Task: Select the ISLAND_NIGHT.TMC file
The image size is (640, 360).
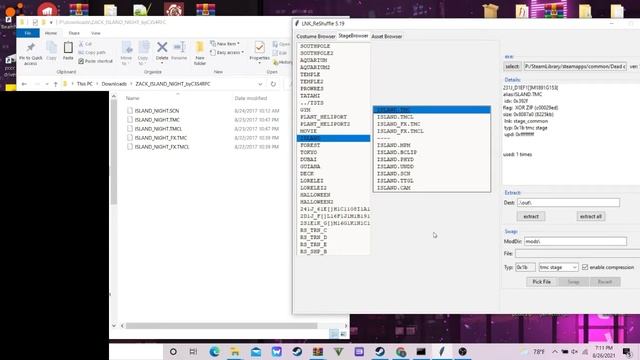Action: point(157,120)
